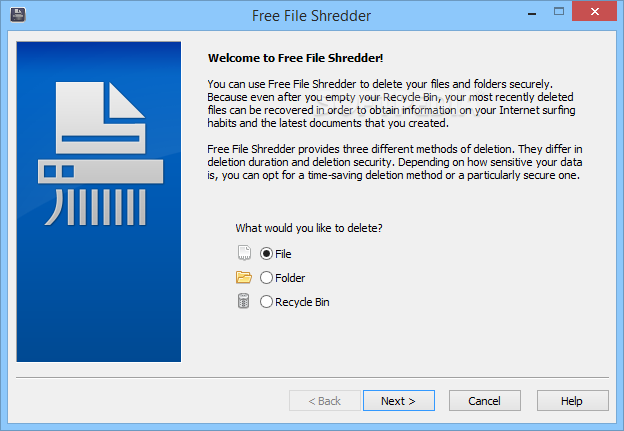Viewport: 624px width, 431px height.
Task: Click the app icon in title bar
Action: point(18,15)
